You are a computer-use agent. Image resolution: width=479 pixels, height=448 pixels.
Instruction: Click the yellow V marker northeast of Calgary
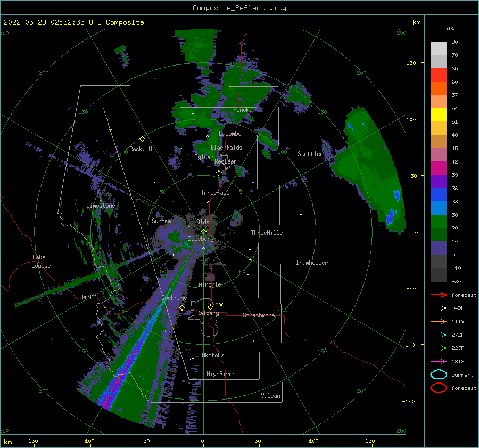coord(221,305)
